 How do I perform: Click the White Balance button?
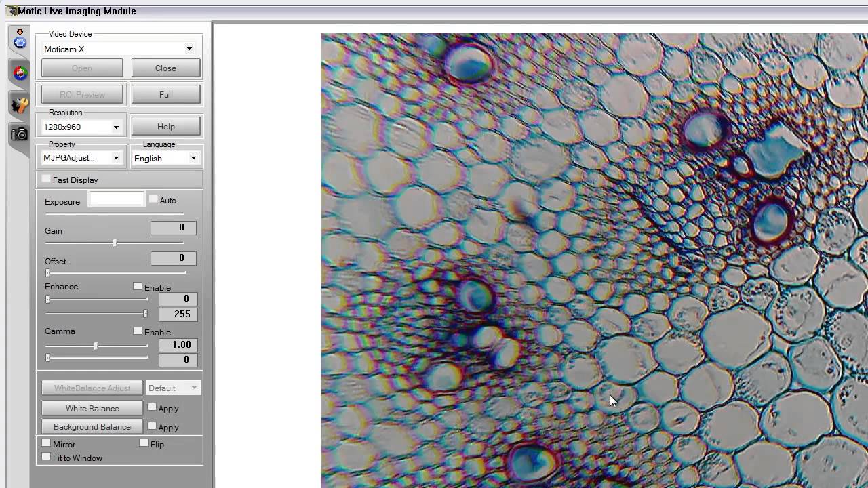pos(92,408)
